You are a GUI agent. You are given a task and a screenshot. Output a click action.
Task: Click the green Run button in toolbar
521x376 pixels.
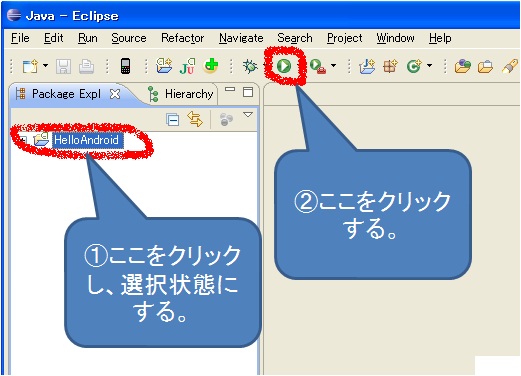click(x=284, y=66)
